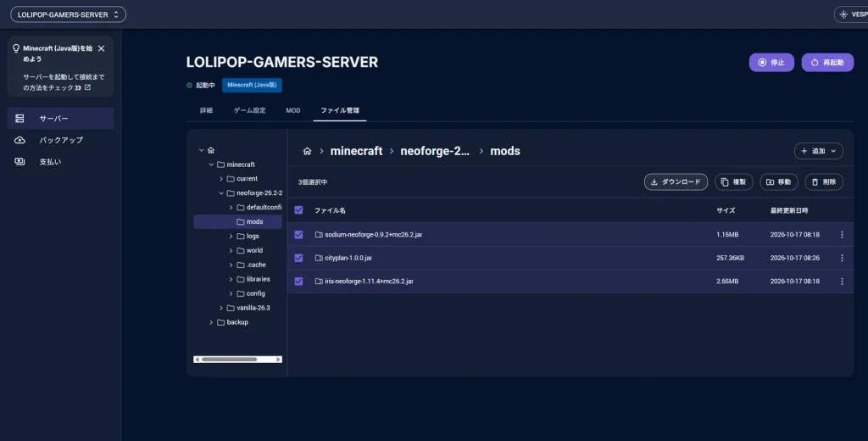This screenshot has width=868, height=441.
Task: Expand the logs folder in the tree
Action: click(231, 236)
